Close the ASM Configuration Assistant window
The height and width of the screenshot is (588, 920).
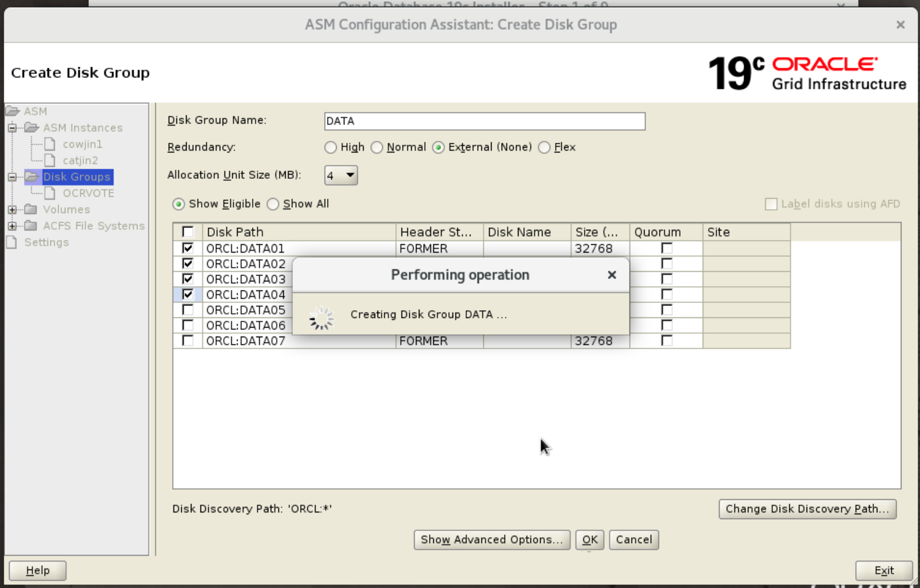900,25
